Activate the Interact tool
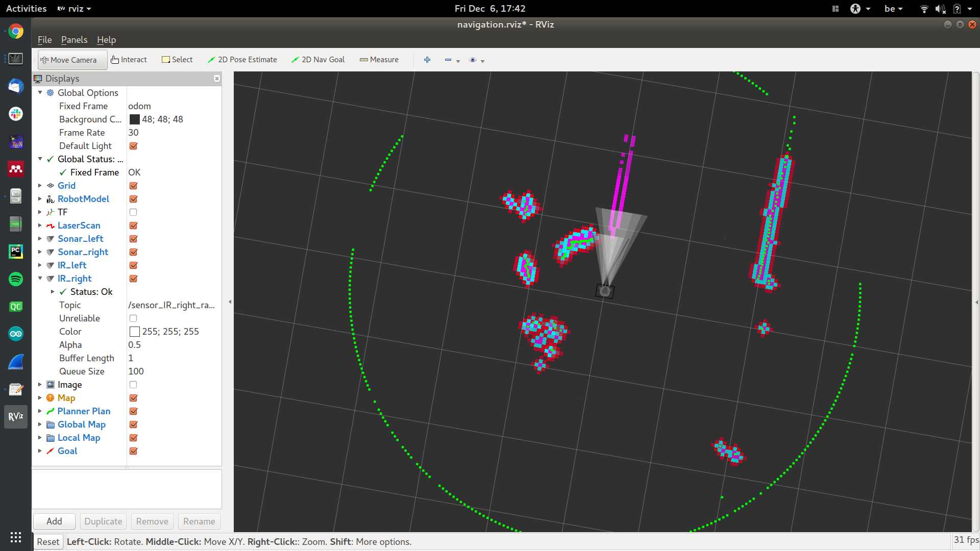 click(129, 60)
